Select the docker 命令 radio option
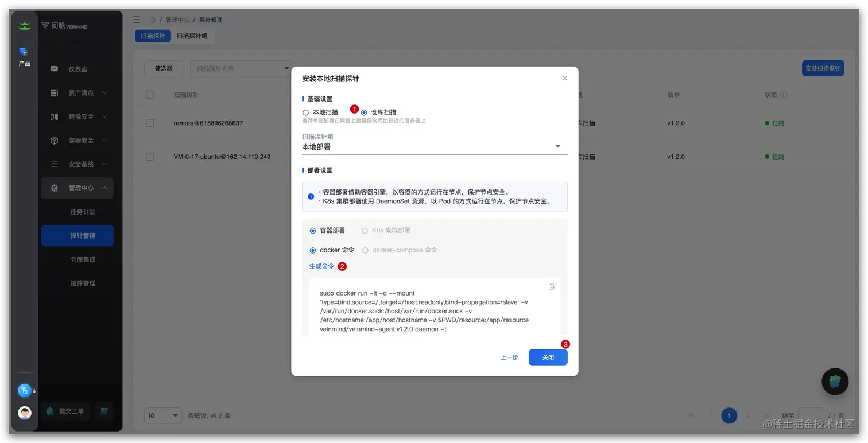This screenshot has width=868, height=443. click(313, 250)
